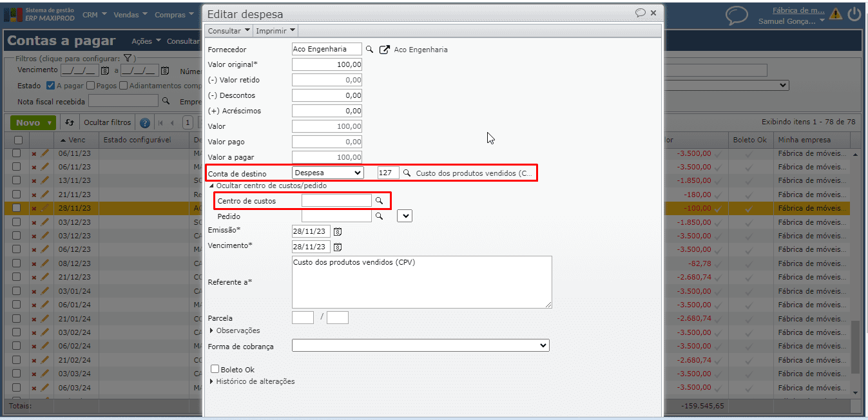Go to first page in grid pager
Viewport: 868px width, 420px height.
coord(160,122)
